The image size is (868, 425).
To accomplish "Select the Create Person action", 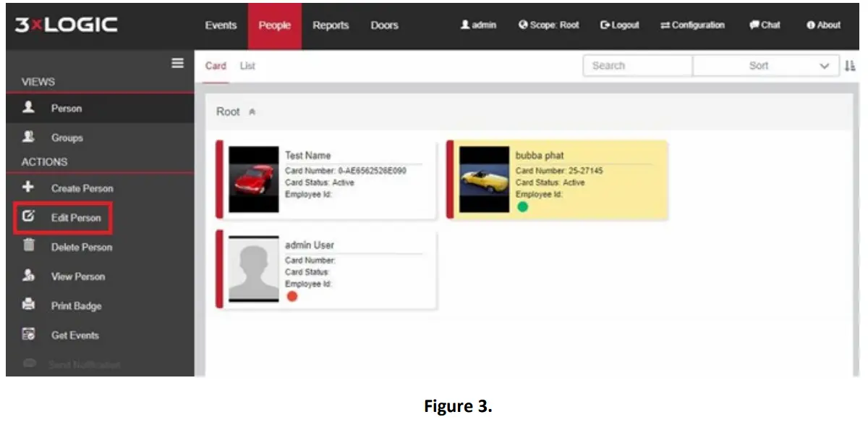I will pos(83,188).
